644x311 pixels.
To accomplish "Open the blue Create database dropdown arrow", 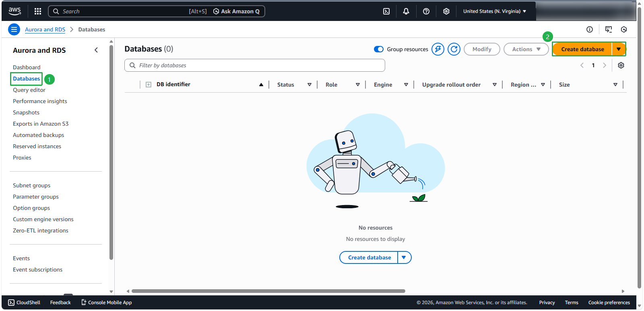I will click(x=404, y=257).
